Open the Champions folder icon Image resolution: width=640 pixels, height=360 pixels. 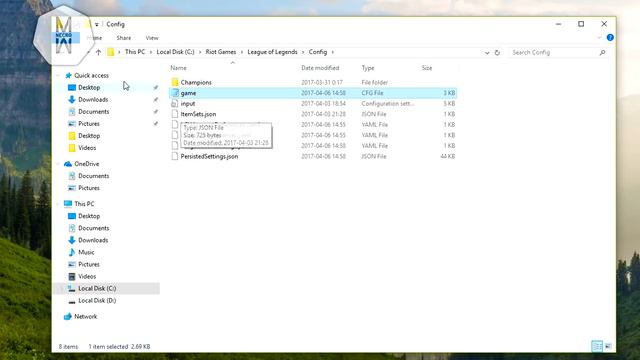click(x=175, y=82)
